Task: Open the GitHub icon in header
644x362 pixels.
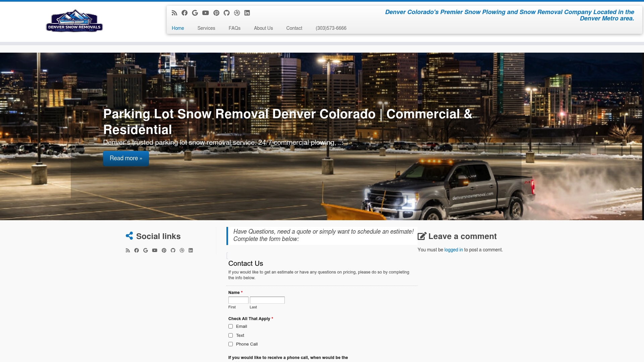Action: click(x=227, y=13)
